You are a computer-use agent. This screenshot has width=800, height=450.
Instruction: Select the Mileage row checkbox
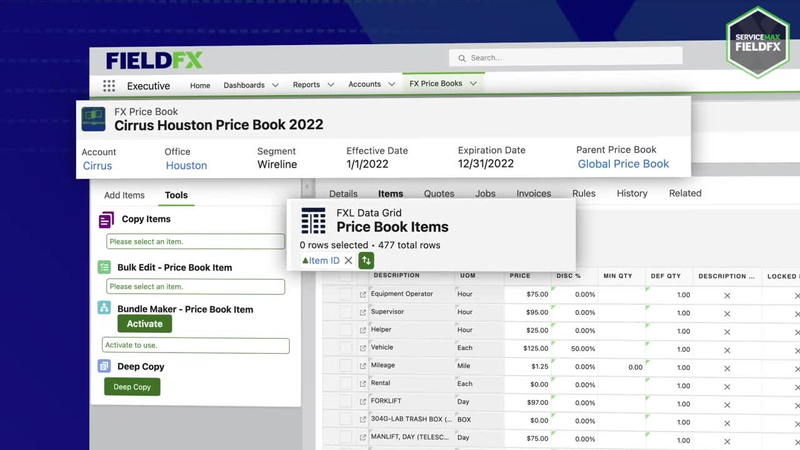pyautogui.click(x=346, y=366)
